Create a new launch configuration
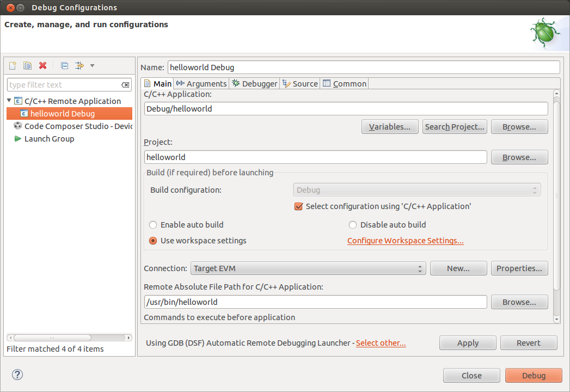570x392 pixels. pyautogui.click(x=12, y=65)
